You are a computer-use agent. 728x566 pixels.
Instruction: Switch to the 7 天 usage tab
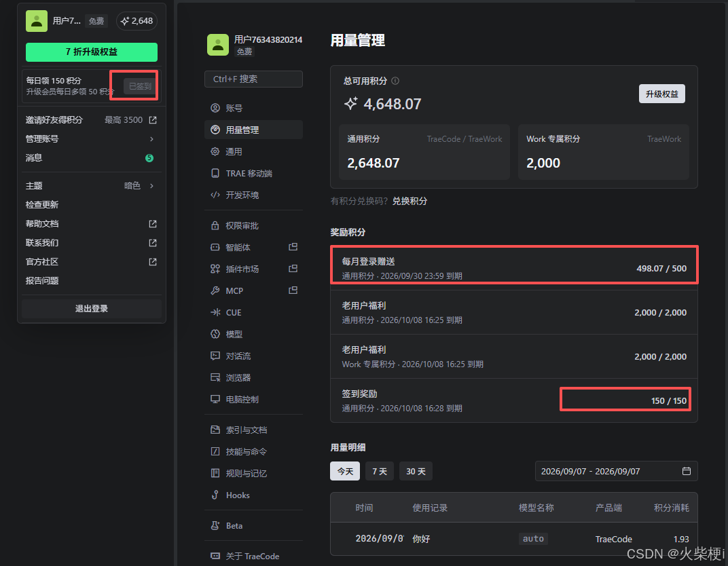[x=380, y=471]
